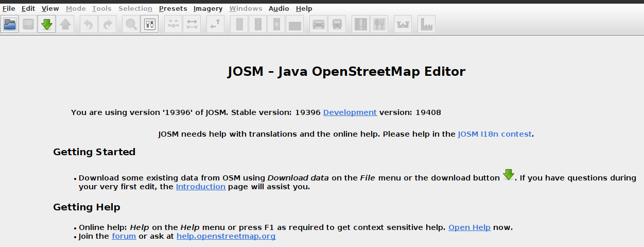
Task: Click the factory man-made preset icon
Action: (427, 24)
